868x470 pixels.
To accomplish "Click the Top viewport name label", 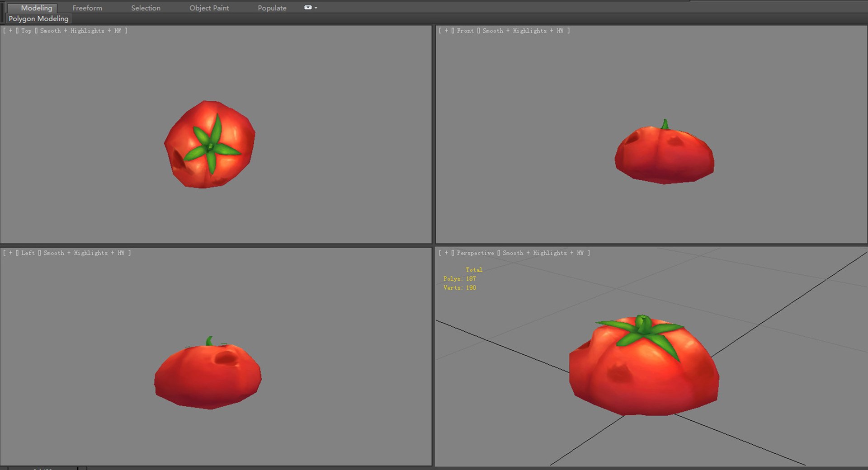I will (26, 31).
